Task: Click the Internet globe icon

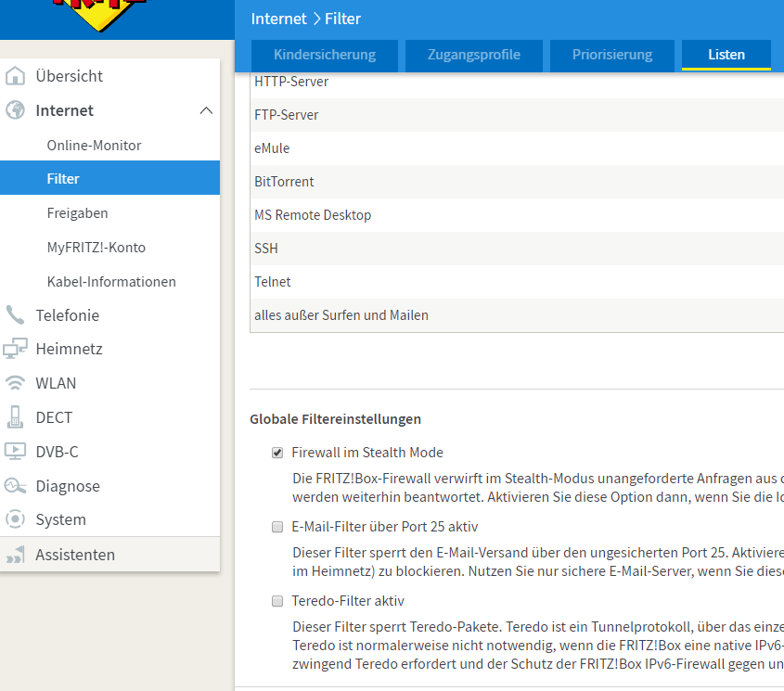Action: (15, 110)
